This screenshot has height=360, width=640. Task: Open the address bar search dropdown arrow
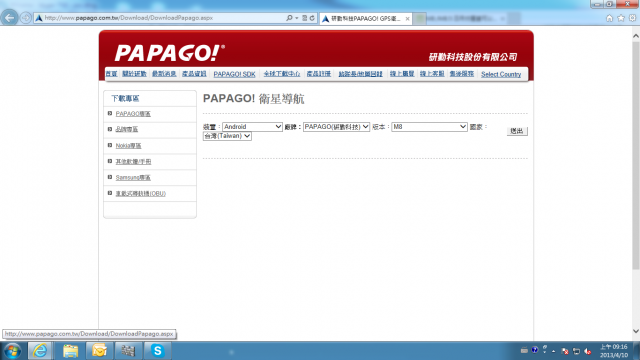coord(297,18)
